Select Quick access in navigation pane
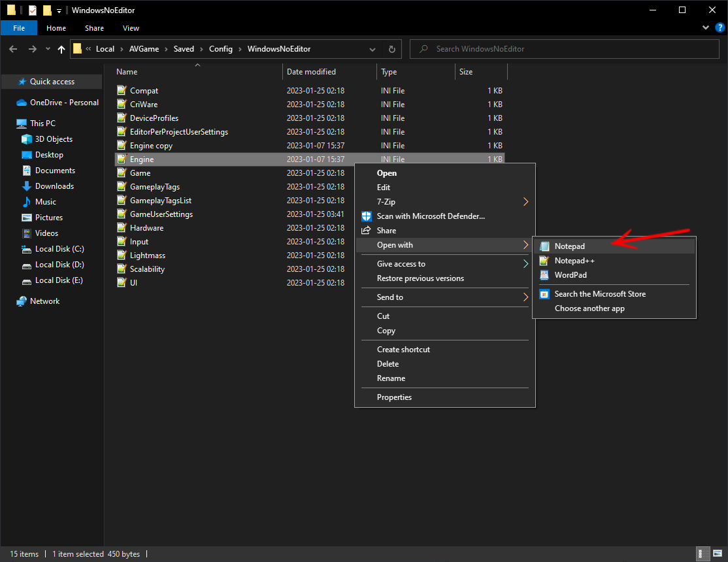This screenshot has width=728, height=562. click(52, 81)
